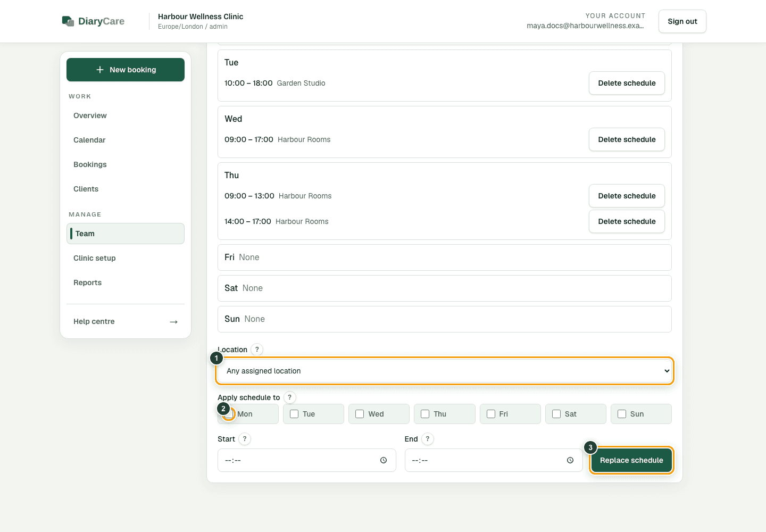Image resolution: width=766 pixels, height=532 pixels.
Task: Tick the Wed checkbox
Action: (x=360, y=414)
